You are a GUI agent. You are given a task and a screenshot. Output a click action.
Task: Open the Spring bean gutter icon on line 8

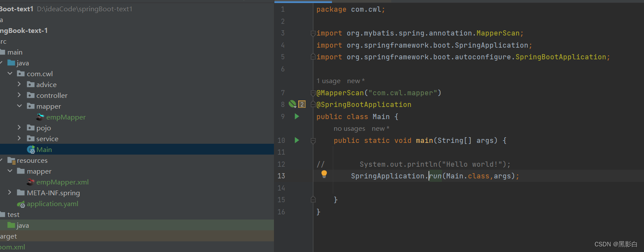coord(293,104)
